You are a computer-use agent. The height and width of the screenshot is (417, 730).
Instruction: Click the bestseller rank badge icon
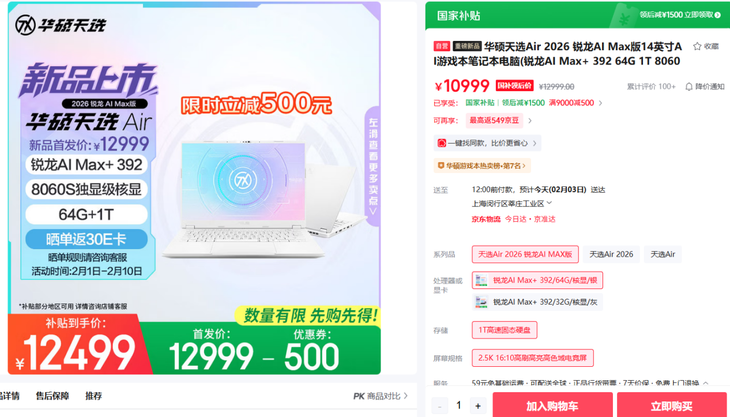pyautogui.click(x=441, y=165)
